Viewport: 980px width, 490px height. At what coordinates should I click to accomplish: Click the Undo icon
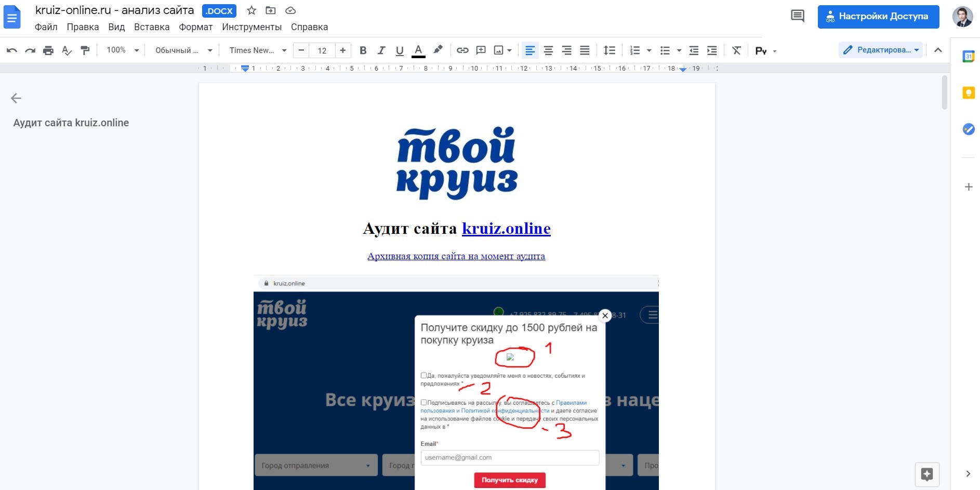point(11,50)
